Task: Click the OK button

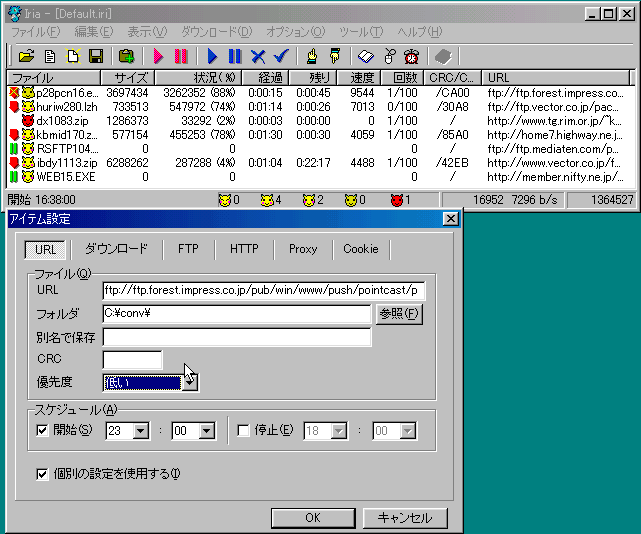Action: pyautogui.click(x=312, y=518)
